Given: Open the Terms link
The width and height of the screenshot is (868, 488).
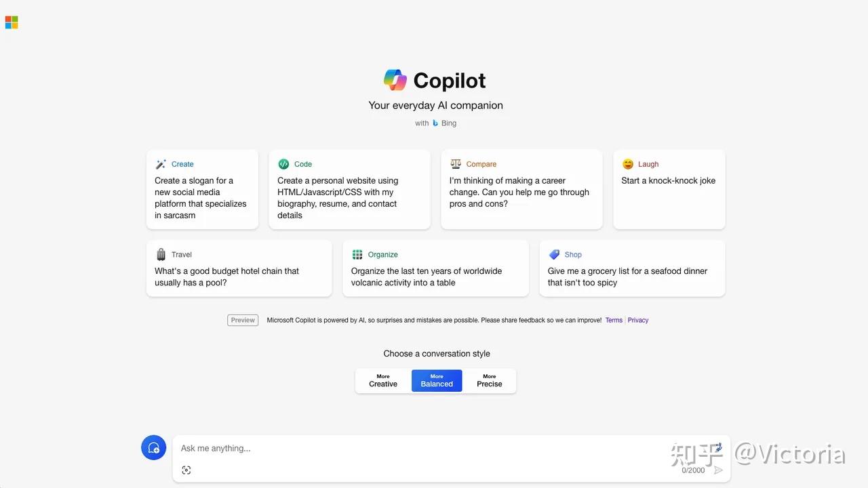Looking at the screenshot, I should [x=613, y=319].
